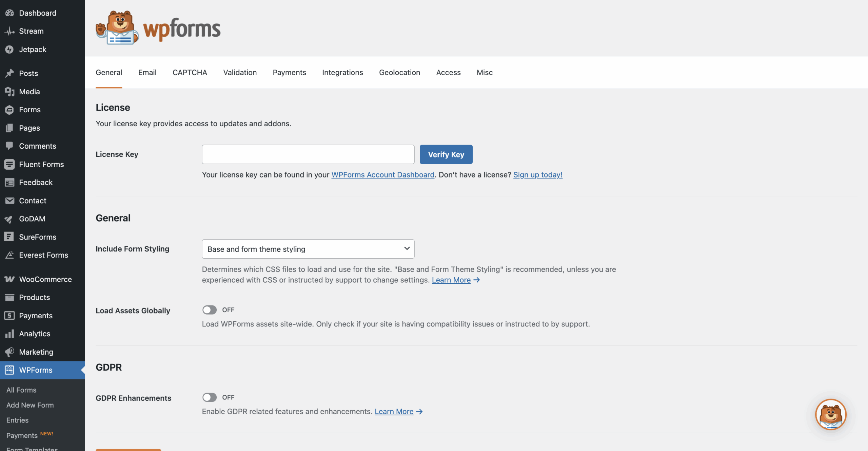The image size is (868, 451).
Task: Open the Geolocation settings tab
Action: [399, 72]
